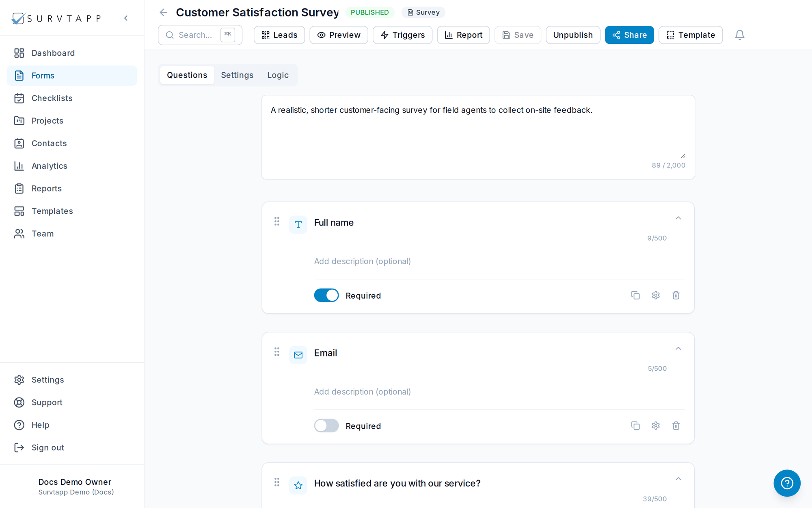Delete the Email question

676,426
